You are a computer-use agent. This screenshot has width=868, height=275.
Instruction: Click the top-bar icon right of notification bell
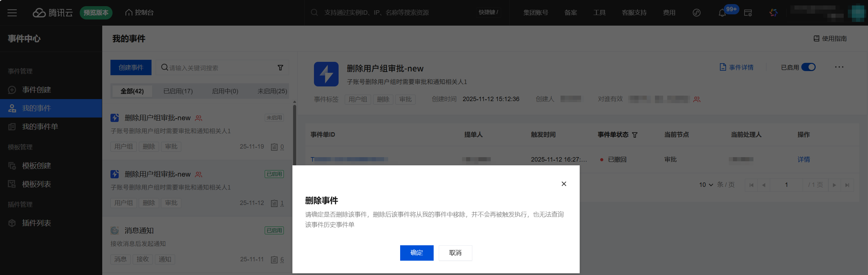coord(748,13)
